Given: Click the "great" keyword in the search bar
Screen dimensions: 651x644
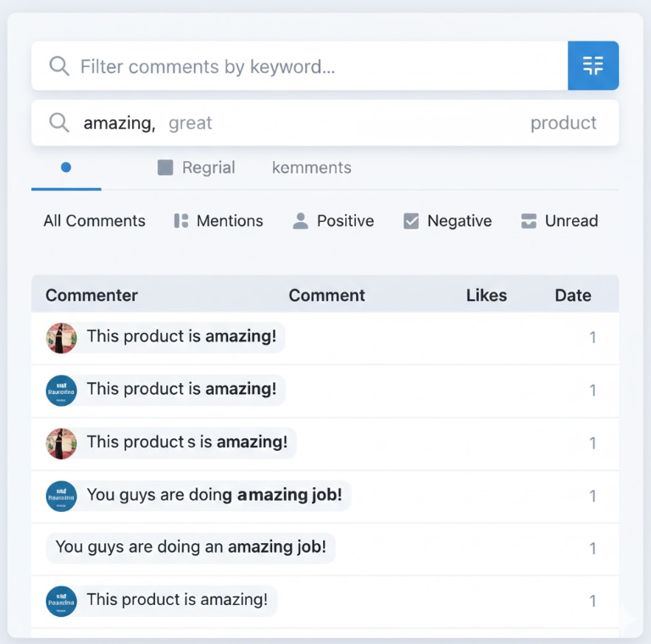Looking at the screenshot, I should click(x=190, y=123).
